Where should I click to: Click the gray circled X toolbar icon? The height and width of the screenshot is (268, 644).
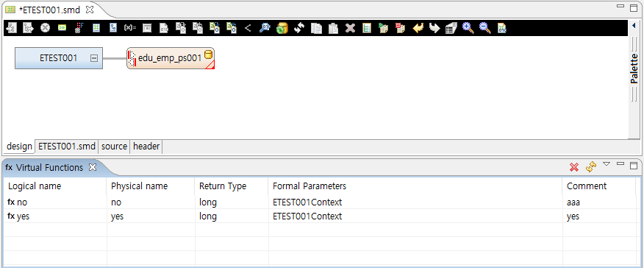point(45,28)
